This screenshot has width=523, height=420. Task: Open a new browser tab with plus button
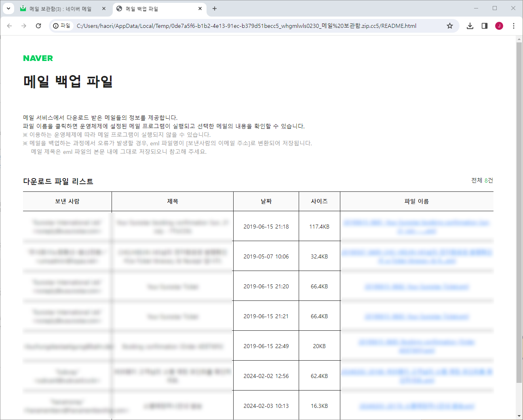[214, 8]
